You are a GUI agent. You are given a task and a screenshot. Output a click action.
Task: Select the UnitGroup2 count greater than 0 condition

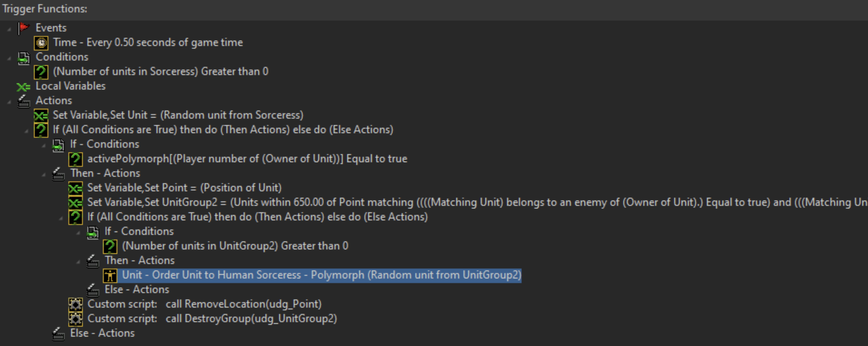coord(235,246)
